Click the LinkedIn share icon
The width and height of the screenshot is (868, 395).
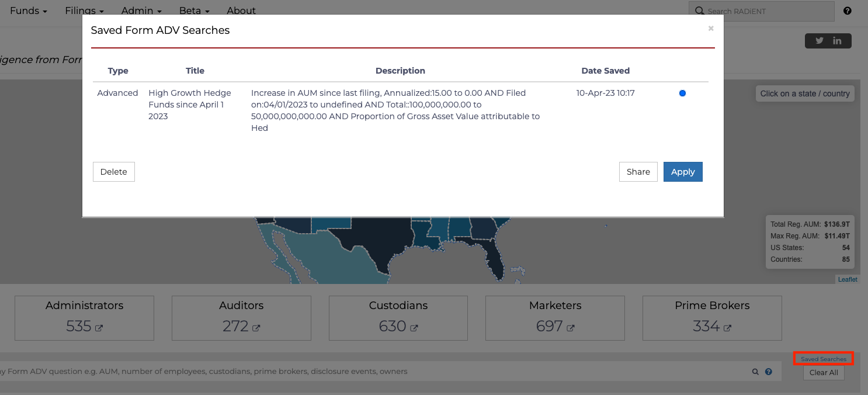click(x=837, y=40)
